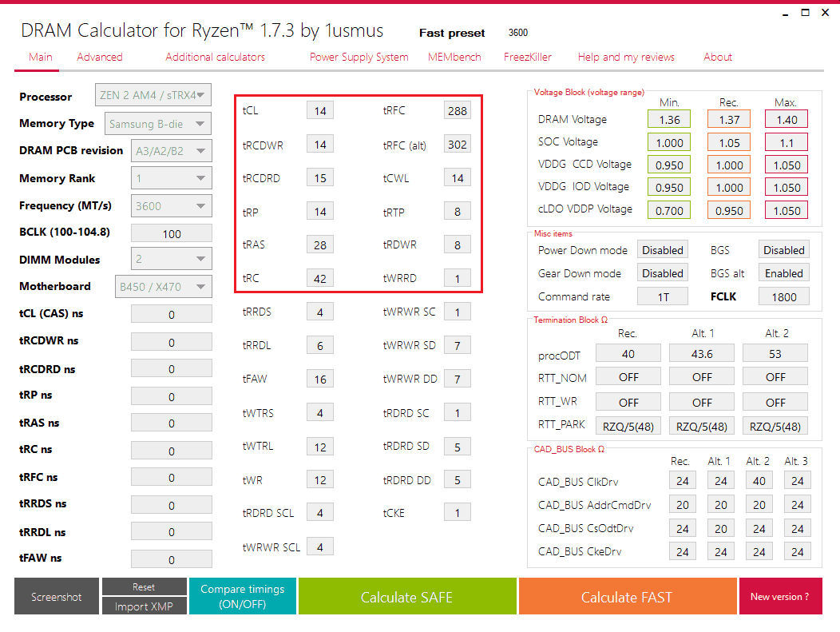The height and width of the screenshot is (632, 840).
Task: Expand the Motherboard dropdown
Action: (164, 287)
